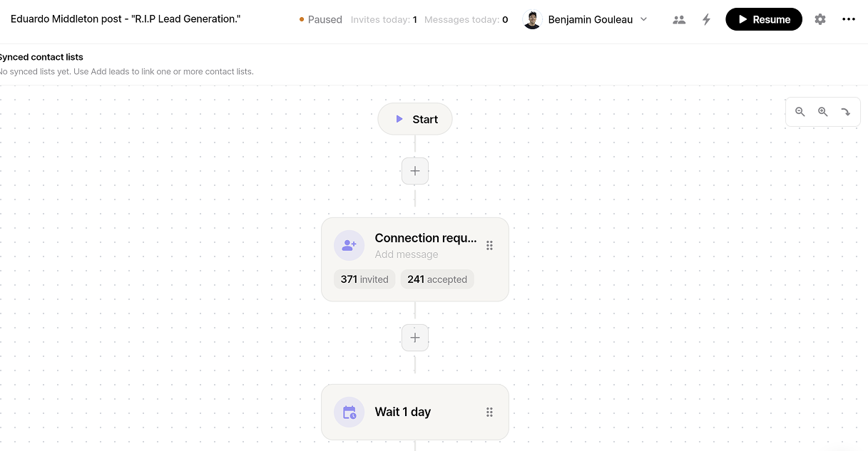This screenshot has width=868, height=451.
Task: Open the three-dots more options menu
Action: click(849, 19)
